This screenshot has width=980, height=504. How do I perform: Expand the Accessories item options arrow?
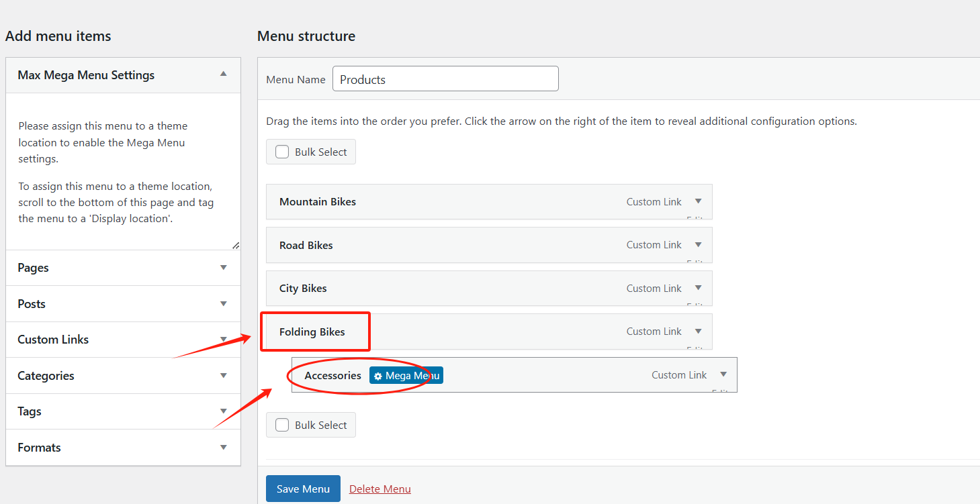pos(723,374)
